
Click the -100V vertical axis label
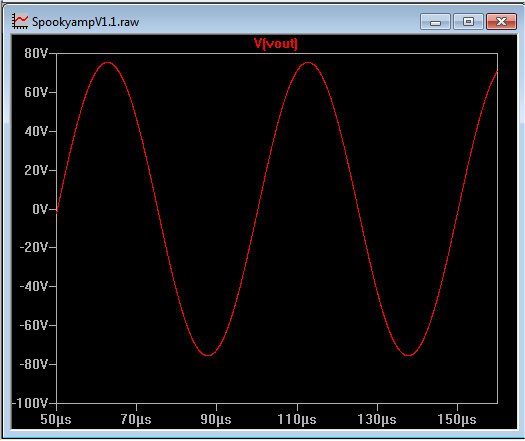(x=30, y=403)
